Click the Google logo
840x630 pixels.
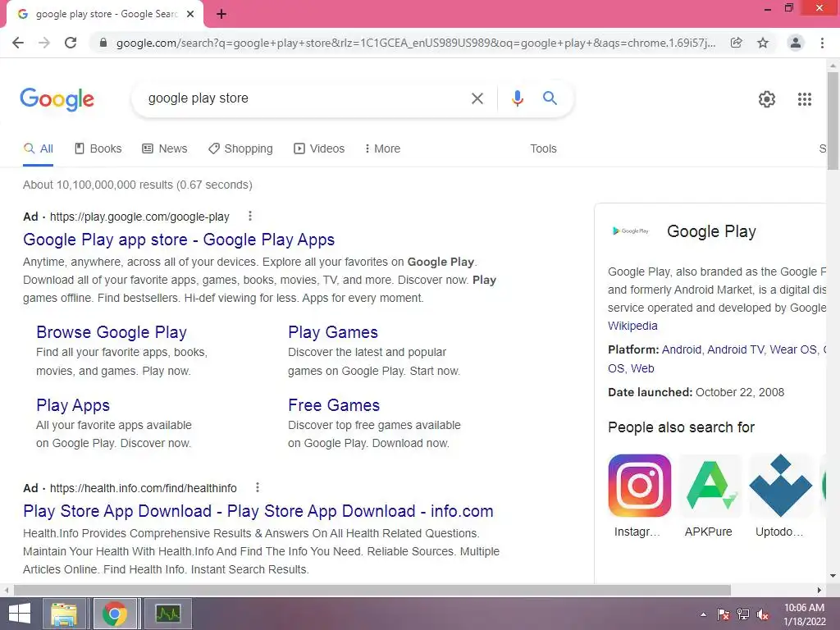57,99
